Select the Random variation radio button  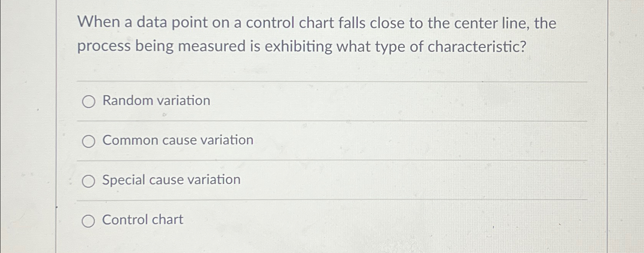(89, 102)
